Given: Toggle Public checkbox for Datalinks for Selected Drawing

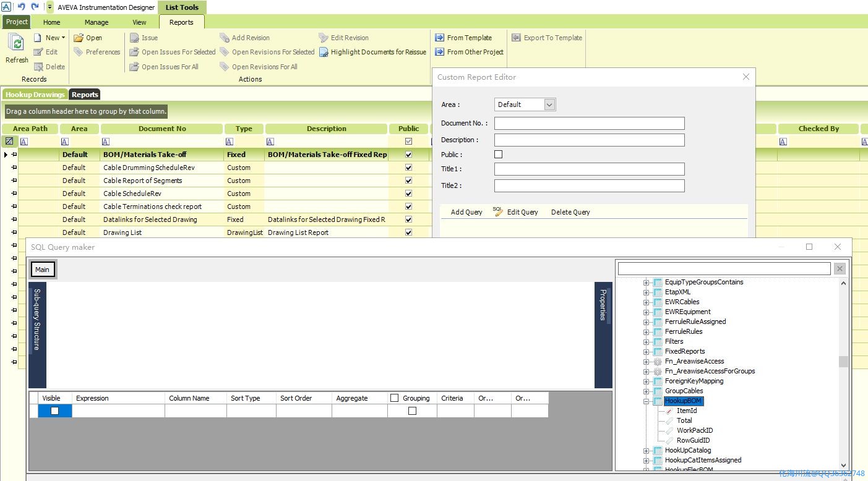Looking at the screenshot, I should [x=408, y=219].
